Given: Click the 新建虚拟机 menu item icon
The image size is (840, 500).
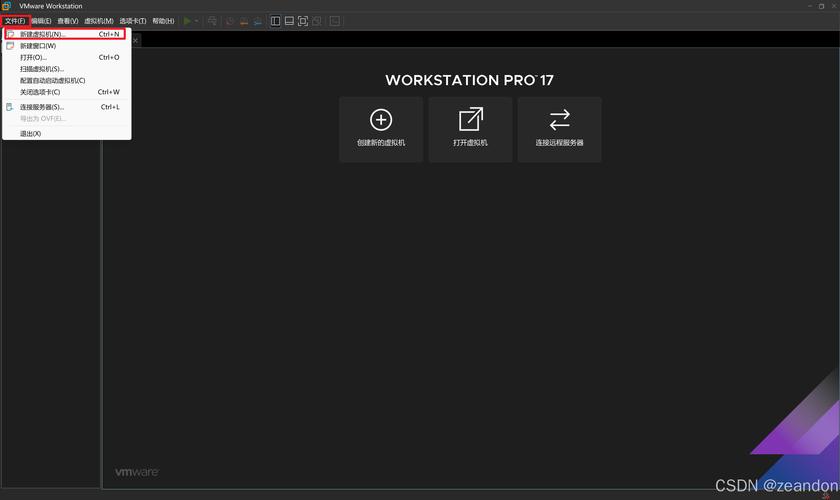Looking at the screenshot, I should pyautogui.click(x=10, y=34).
